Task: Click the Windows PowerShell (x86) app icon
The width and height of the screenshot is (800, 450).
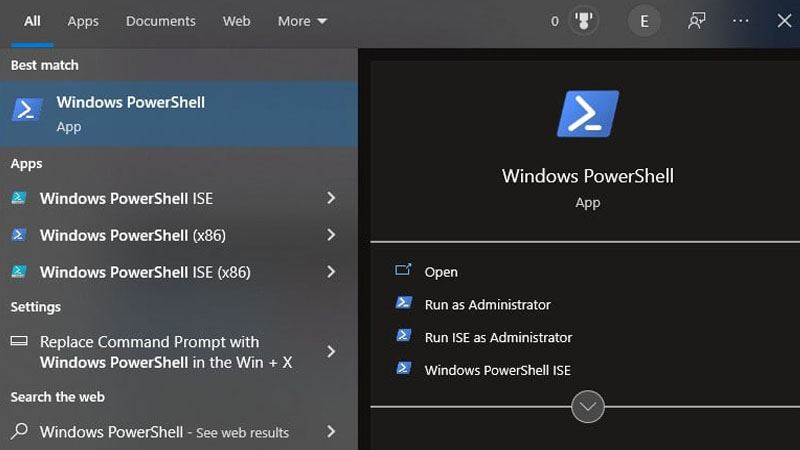Action: [19, 235]
